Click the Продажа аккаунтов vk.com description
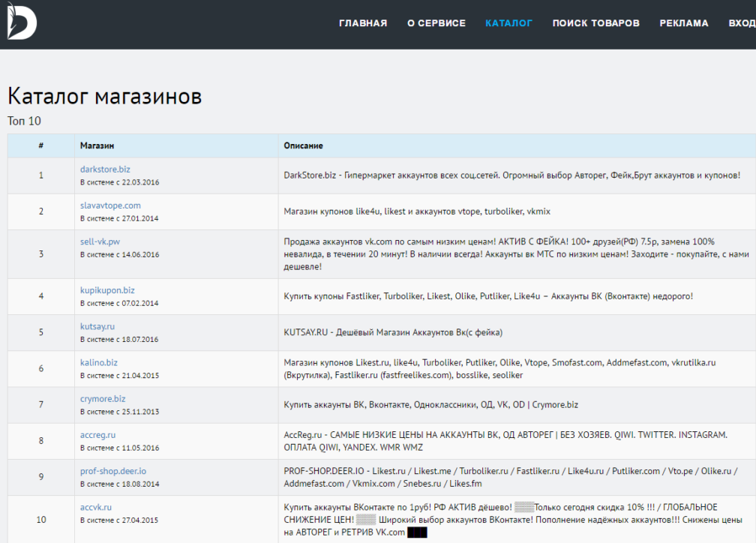 (516, 254)
